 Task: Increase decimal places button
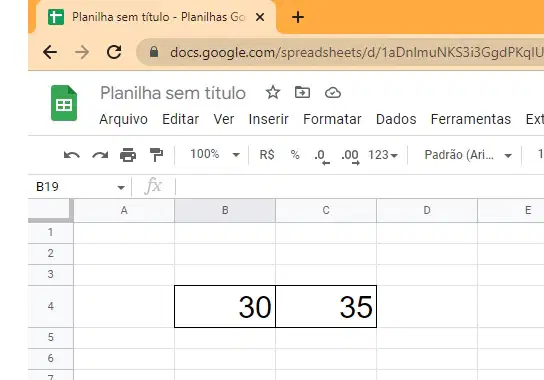(x=350, y=156)
